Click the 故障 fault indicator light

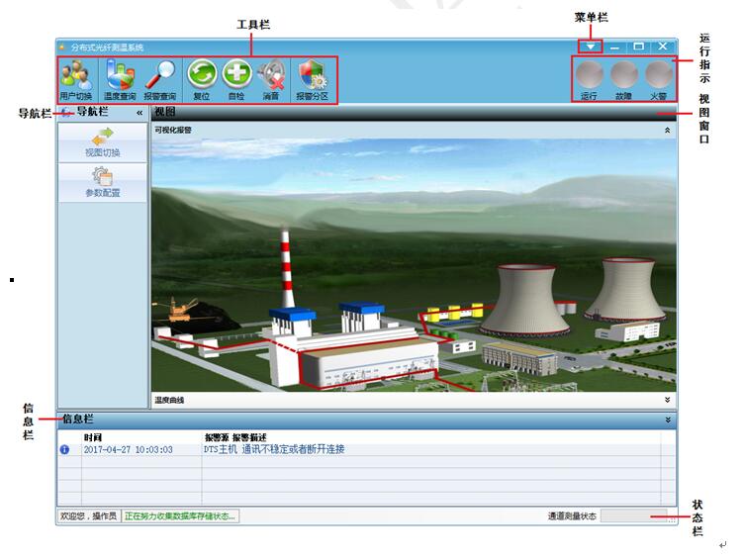623,75
